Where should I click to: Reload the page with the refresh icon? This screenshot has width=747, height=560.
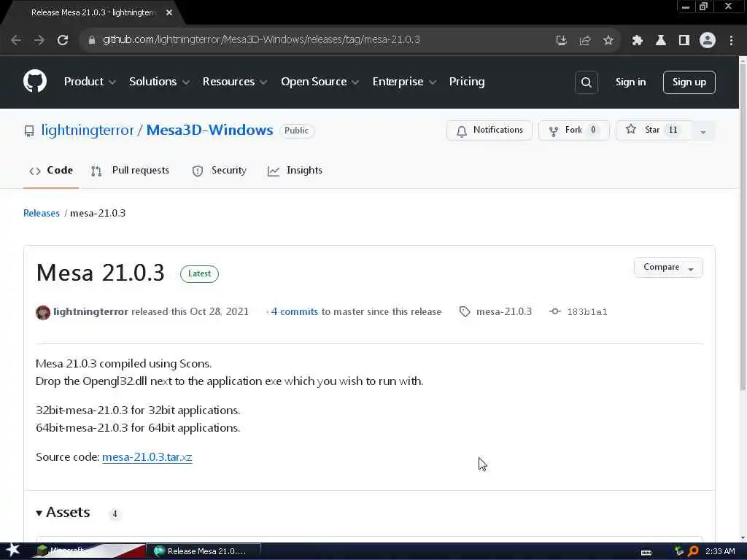(x=63, y=41)
